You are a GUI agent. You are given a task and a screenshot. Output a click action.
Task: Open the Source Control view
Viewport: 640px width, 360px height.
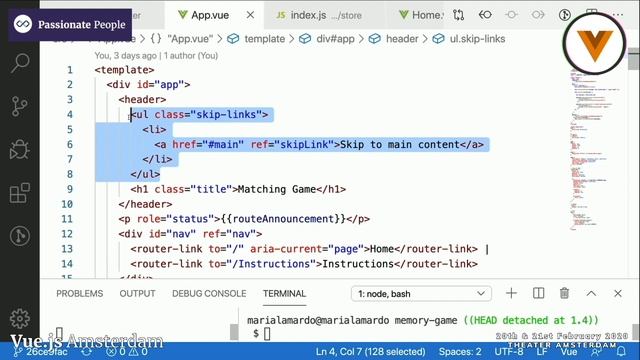click(x=20, y=107)
